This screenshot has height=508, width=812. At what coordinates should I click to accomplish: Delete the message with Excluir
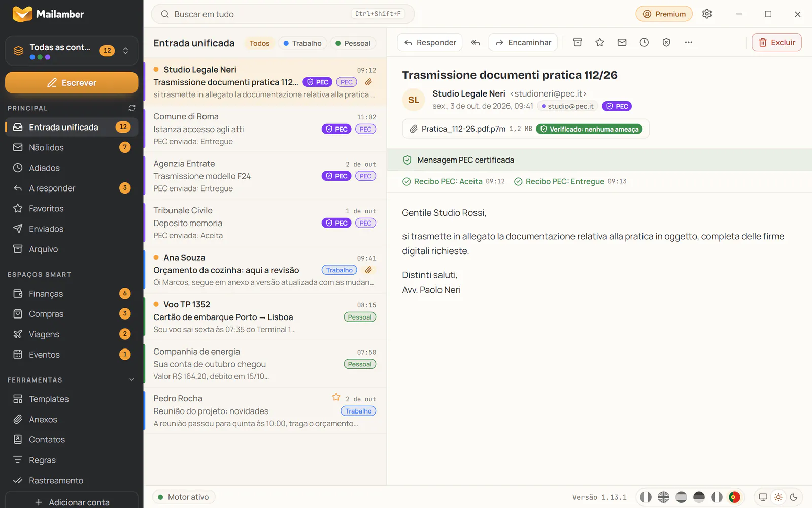pyautogui.click(x=776, y=43)
